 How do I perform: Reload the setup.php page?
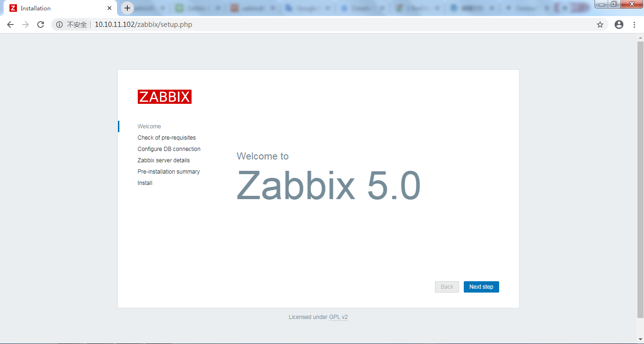tap(41, 25)
